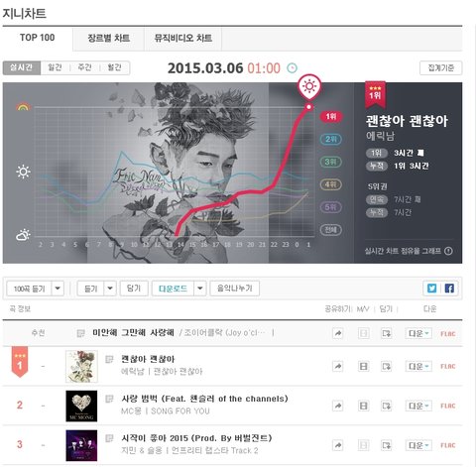Viewport: 476px width, 467px height.
Task: Expand the 100곡 듣기 dropdown arrow
Action: tap(58, 289)
